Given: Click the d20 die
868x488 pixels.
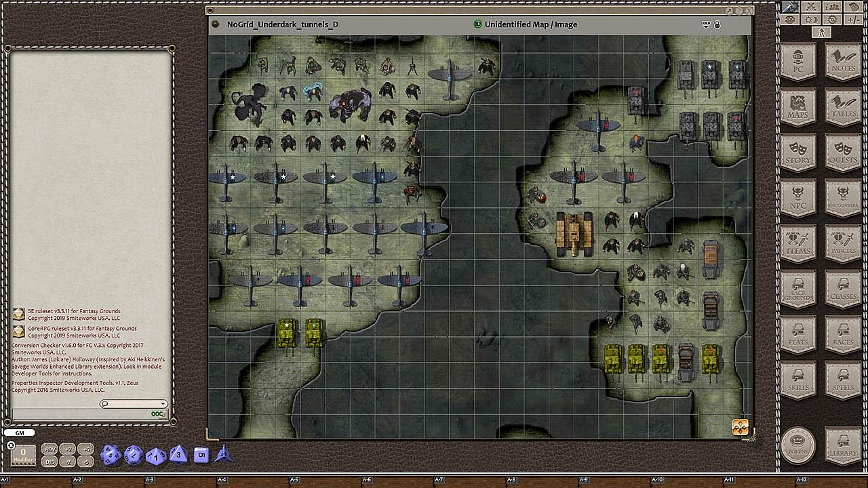Looking at the screenshot, I should tap(111, 455).
